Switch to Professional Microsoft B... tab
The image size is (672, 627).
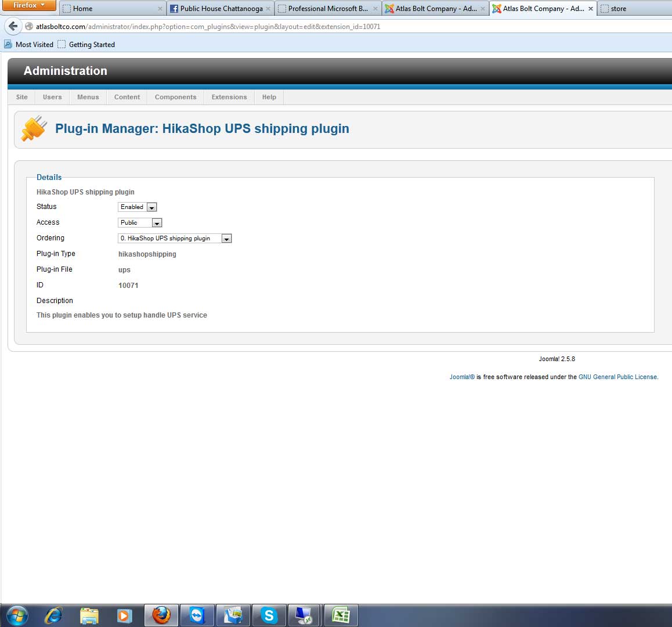[328, 9]
